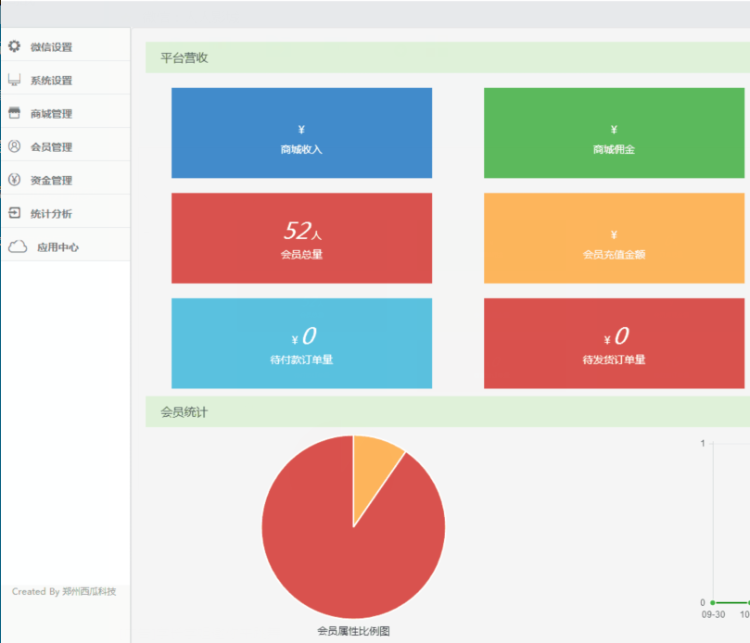This screenshot has width=750, height=643.
Task: Click the light blue 待付款订单量 card
Action: pos(302,344)
